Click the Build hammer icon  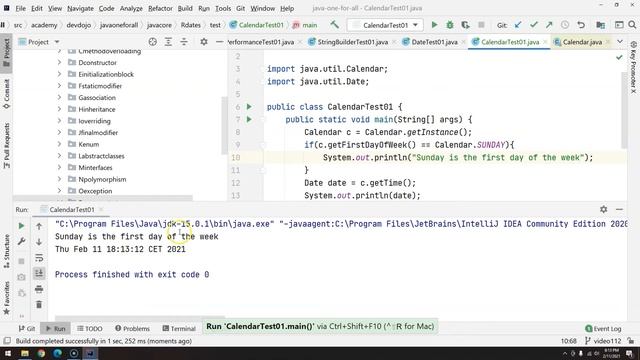point(334,25)
